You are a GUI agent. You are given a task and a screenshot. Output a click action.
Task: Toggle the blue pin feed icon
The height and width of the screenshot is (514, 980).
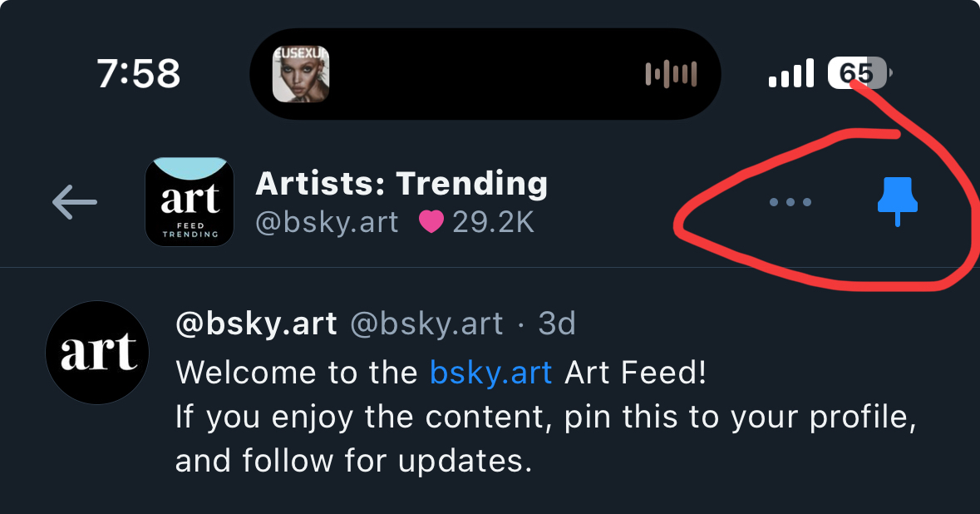tap(898, 203)
